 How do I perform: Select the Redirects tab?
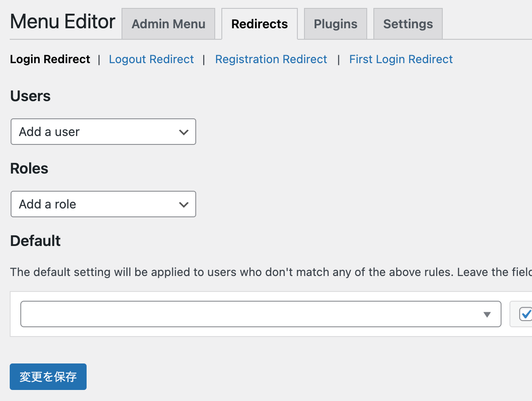pyautogui.click(x=259, y=24)
